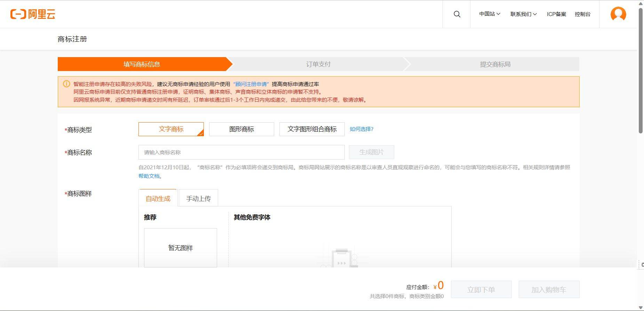Screen dimensions: 644x311
Task: Expand the 联系我们 dropdown
Action: (524, 14)
